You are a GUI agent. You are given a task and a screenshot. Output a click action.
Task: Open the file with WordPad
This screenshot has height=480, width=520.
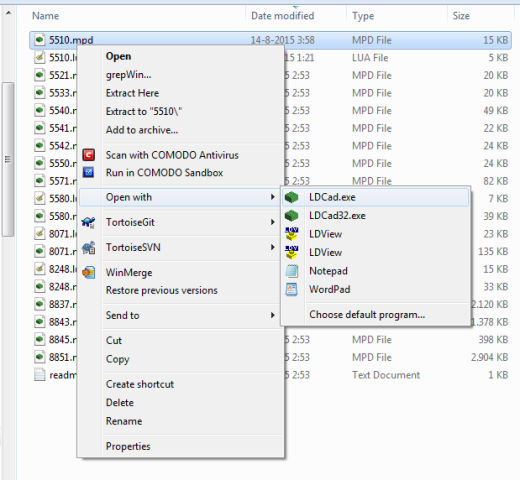pos(375,289)
